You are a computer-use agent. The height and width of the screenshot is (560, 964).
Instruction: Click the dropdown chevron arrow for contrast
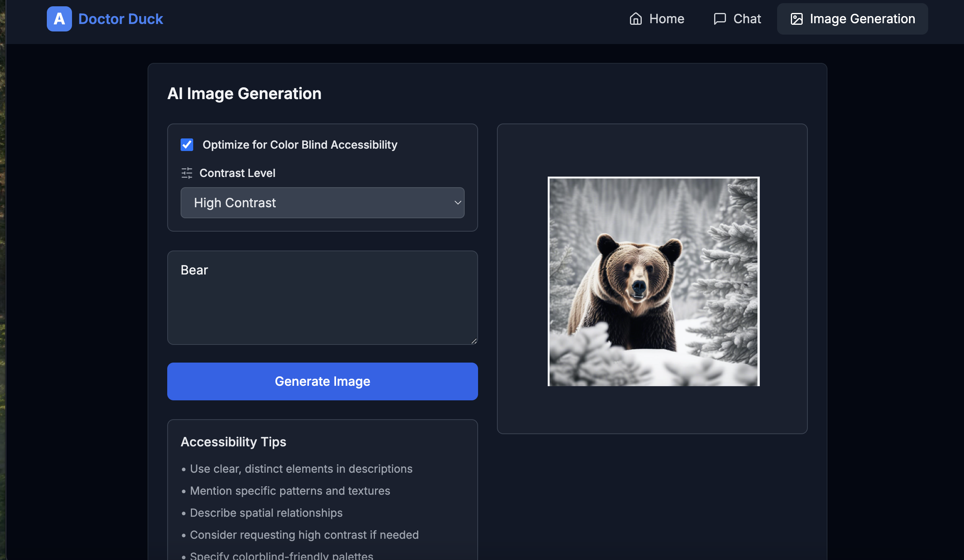coord(458,203)
